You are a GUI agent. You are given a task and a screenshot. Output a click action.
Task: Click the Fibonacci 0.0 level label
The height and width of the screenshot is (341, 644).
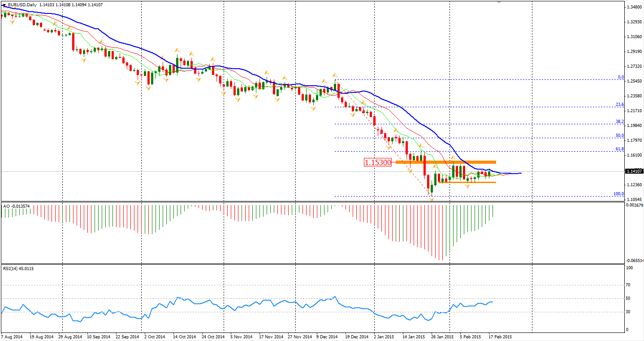pos(621,77)
